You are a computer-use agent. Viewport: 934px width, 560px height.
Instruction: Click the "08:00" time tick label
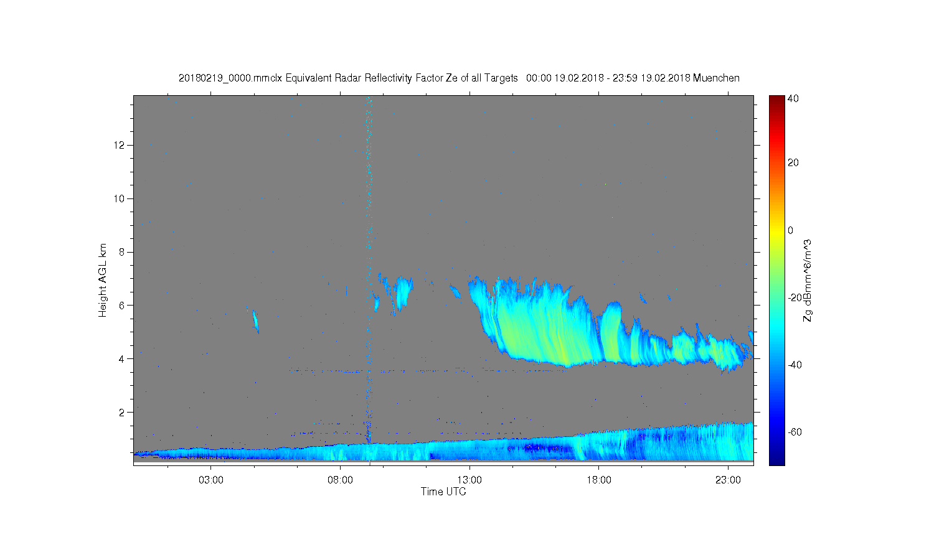341,480
